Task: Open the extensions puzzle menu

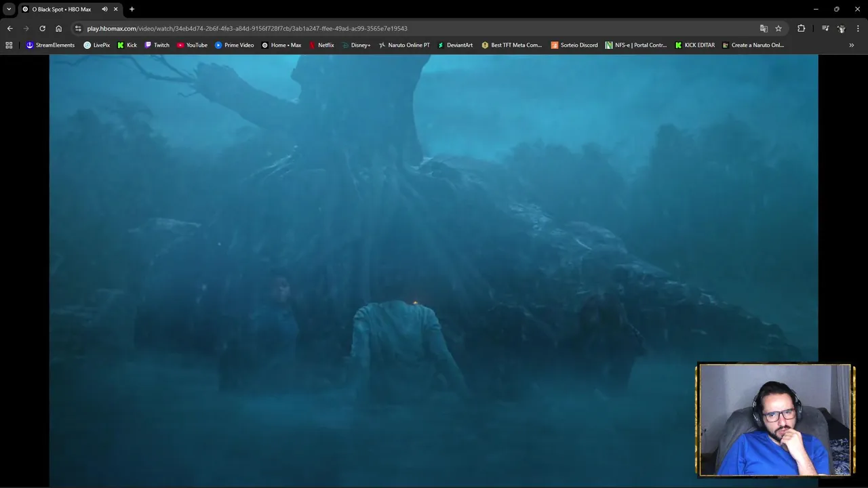Action: click(802, 28)
